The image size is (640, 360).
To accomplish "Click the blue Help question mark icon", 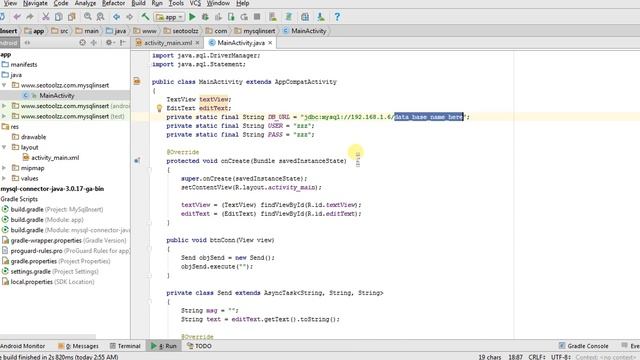I will tap(337, 17).
